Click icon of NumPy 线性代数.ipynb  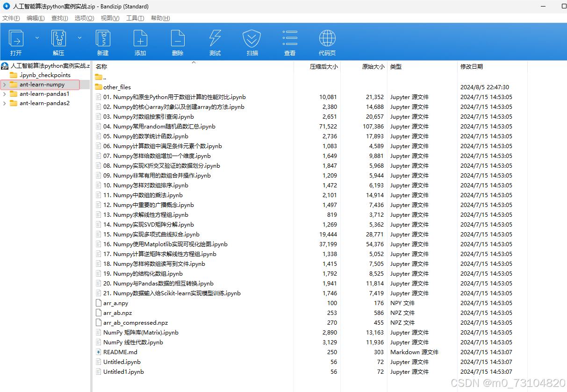click(x=98, y=342)
